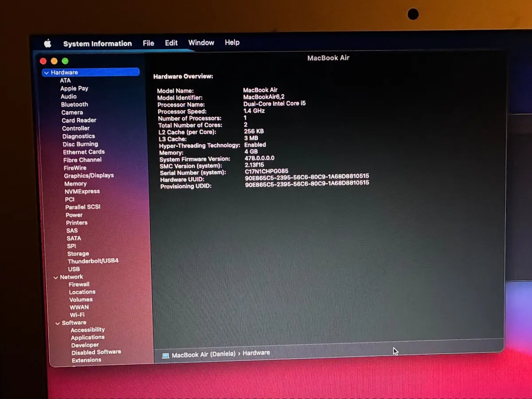
Task: Select PCI in the sidebar
Action: point(70,199)
